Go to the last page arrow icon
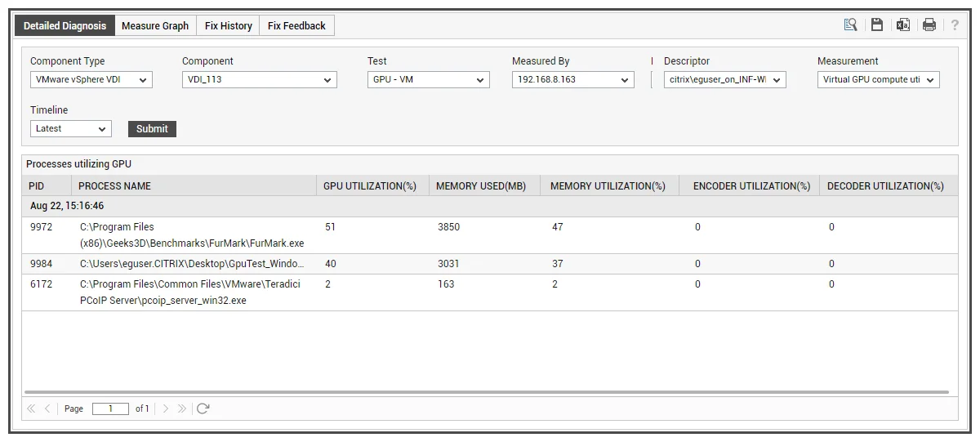This screenshot has height=442, width=980. (181, 409)
